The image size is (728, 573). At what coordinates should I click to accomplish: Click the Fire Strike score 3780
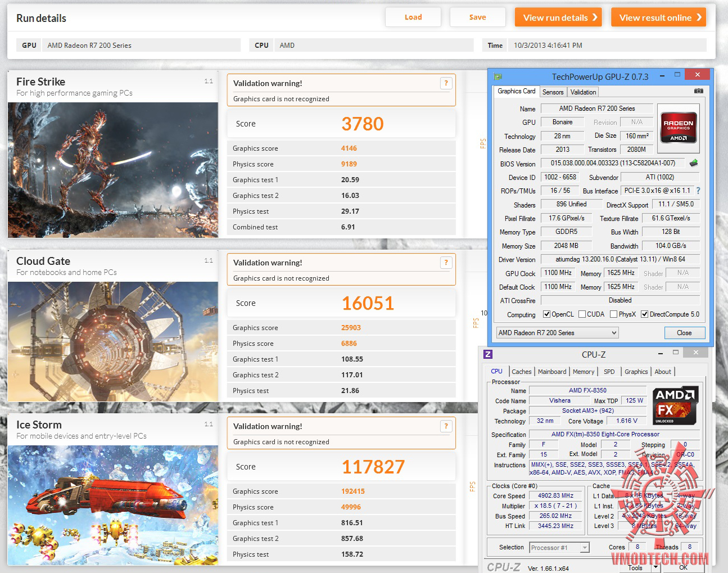(x=363, y=124)
